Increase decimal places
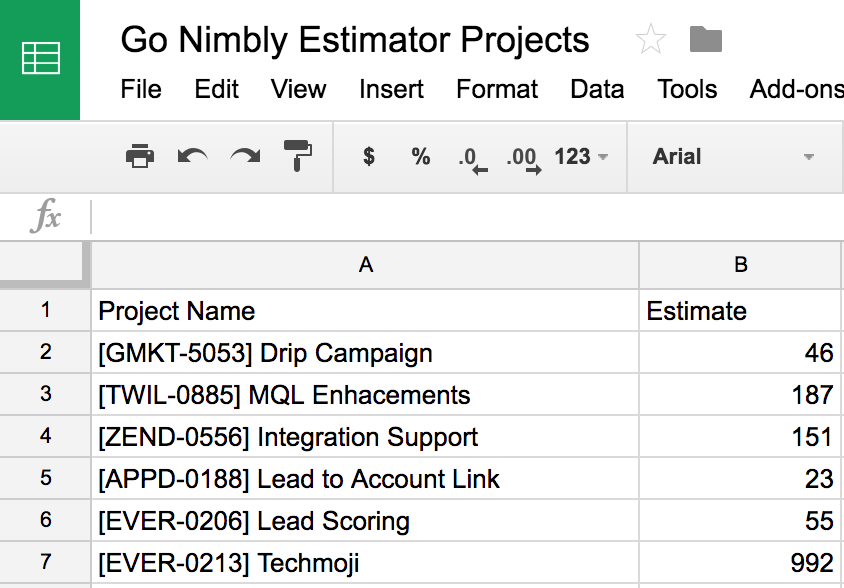The width and height of the screenshot is (844, 588). (523, 158)
